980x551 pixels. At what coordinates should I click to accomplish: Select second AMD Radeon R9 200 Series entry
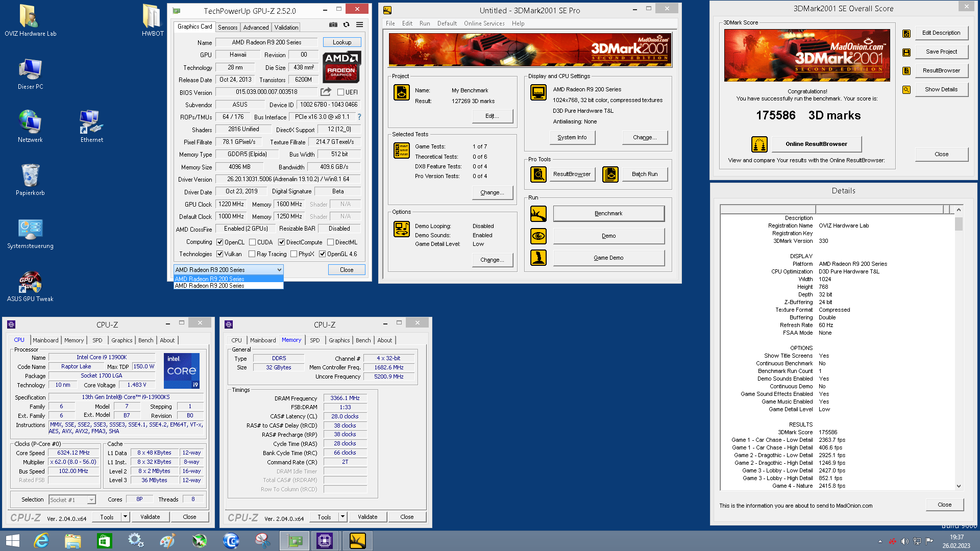pyautogui.click(x=228, y=286)
